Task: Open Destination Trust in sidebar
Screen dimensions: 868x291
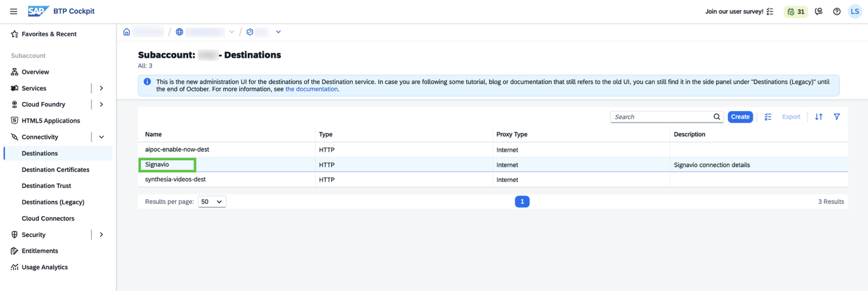Action: click(46, 186)
